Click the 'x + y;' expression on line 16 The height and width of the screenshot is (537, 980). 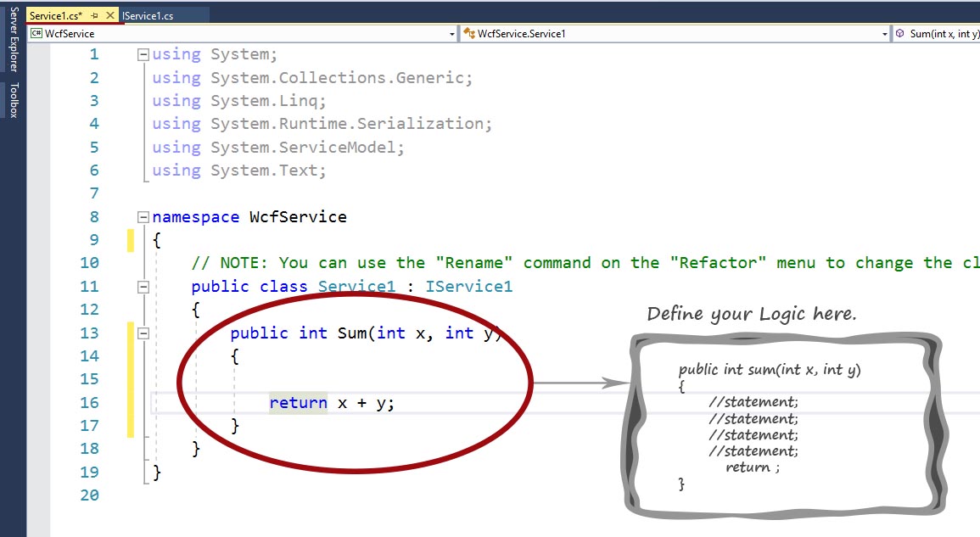point(367,403)
